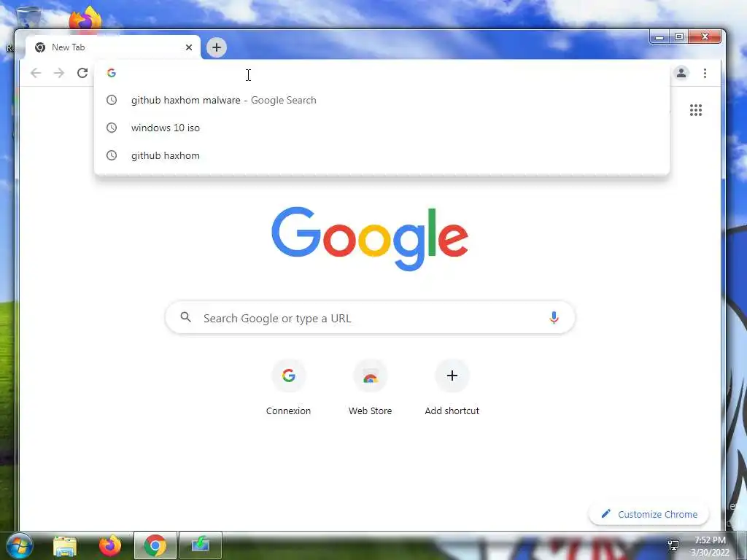
Task: Click the Google logo
Action: tap(370, 238)
